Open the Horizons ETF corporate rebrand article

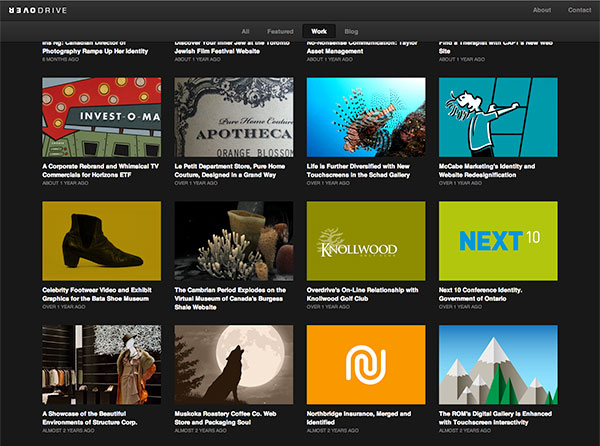pos(100,171)
